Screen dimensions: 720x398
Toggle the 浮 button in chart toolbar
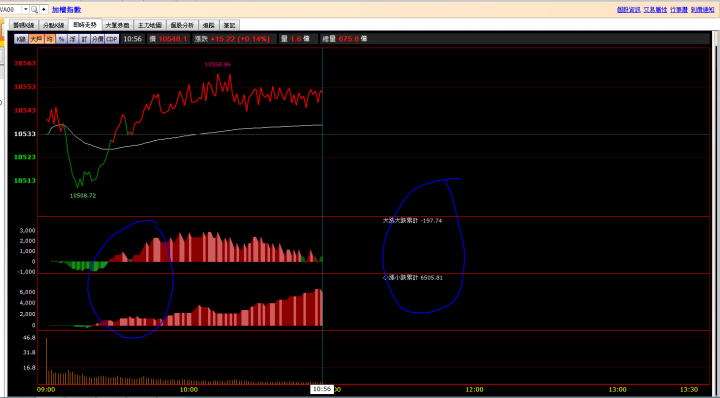point(73,39)
